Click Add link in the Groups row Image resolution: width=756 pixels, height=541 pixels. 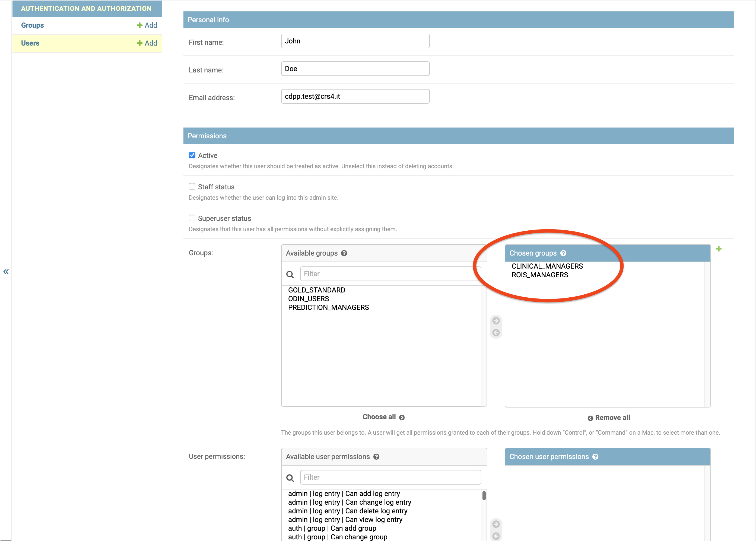[151, 25]
